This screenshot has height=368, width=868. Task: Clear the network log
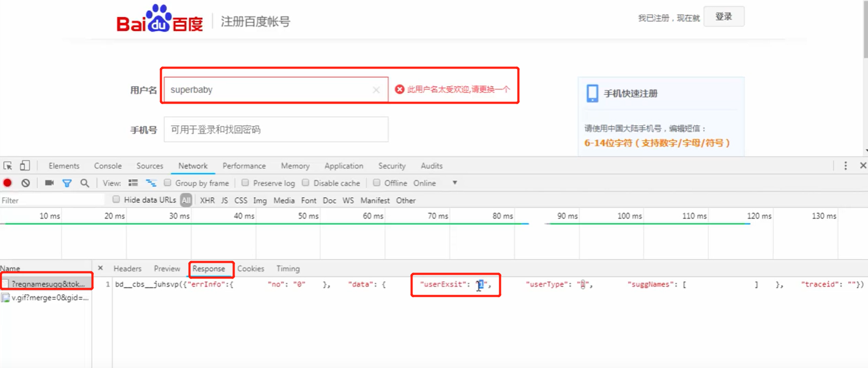tap(25, 183)
